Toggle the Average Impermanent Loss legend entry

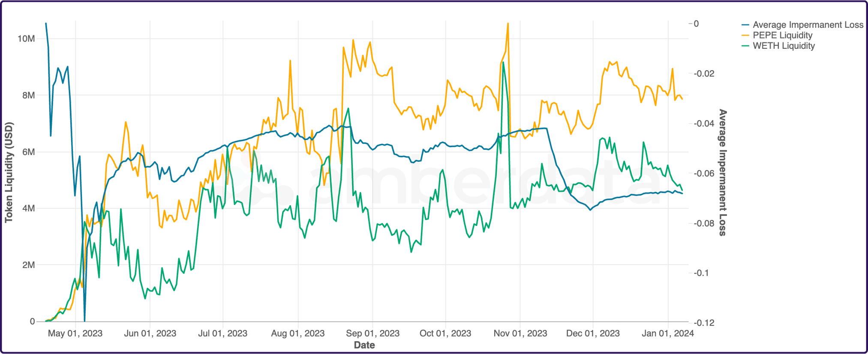coord(808,25)
